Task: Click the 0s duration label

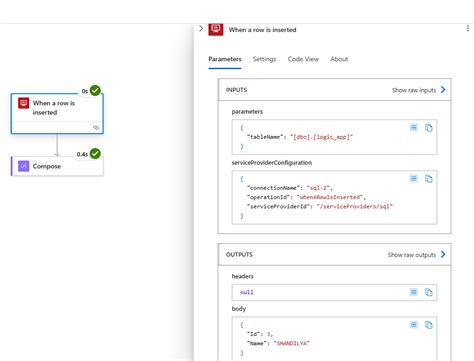Action: click(x=85, y=91)
